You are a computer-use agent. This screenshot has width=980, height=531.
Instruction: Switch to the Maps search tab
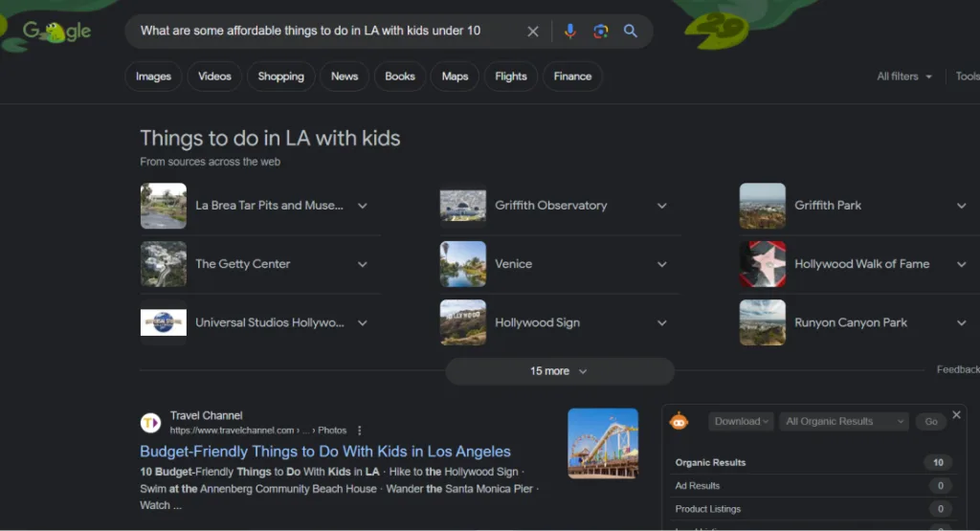pyautogui.click(x=455, y=77)
